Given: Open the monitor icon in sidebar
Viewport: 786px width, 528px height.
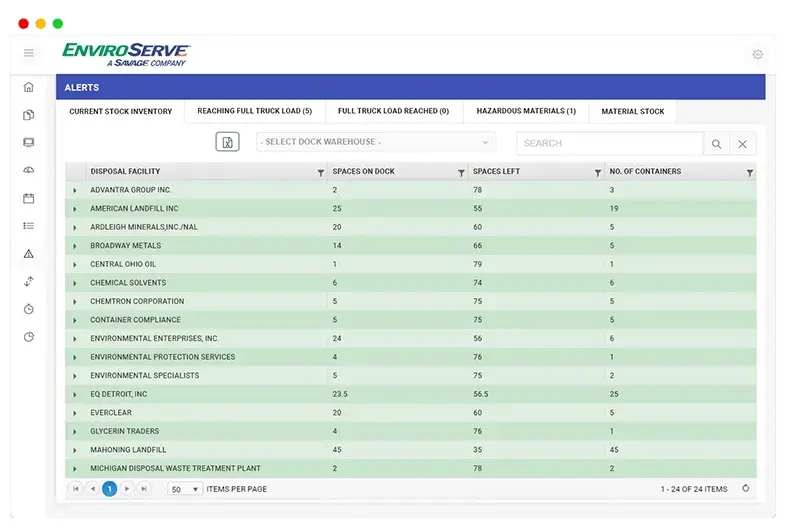Looking at the screenshot, I should click(29, 142).
